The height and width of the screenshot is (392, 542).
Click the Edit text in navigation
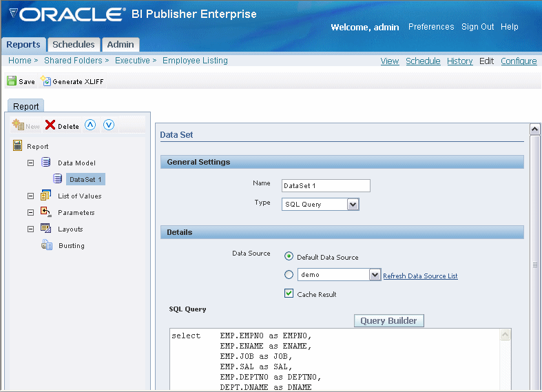click(x=486, y=61)
